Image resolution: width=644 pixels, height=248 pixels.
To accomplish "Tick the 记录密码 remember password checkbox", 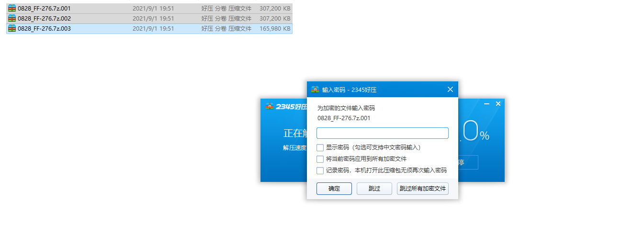I will (x=320, y=170).
